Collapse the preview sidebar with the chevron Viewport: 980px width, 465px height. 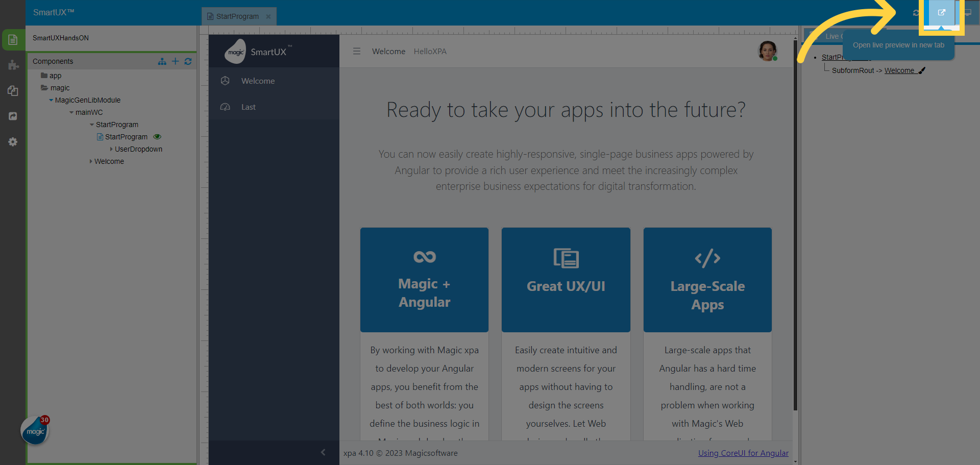(323, 452)
